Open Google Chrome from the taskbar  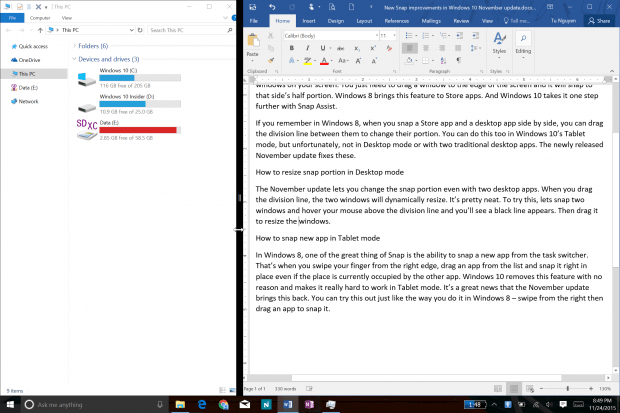223,404
